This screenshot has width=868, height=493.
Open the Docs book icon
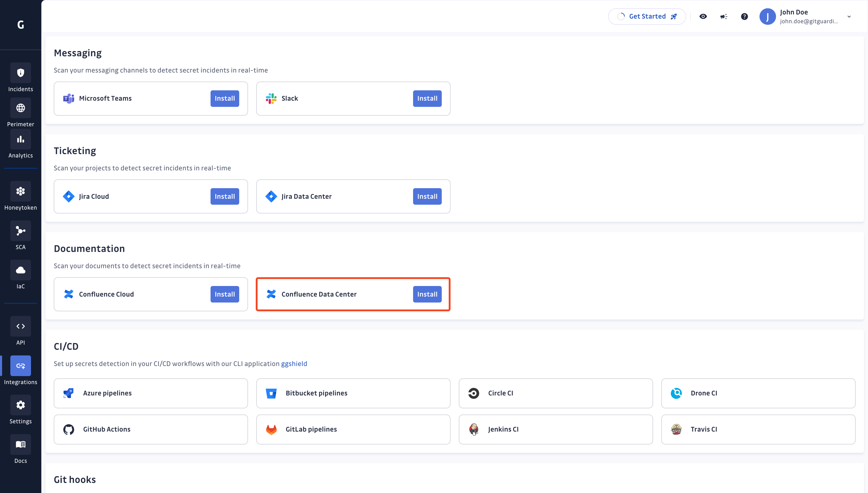tap(21, 444)
